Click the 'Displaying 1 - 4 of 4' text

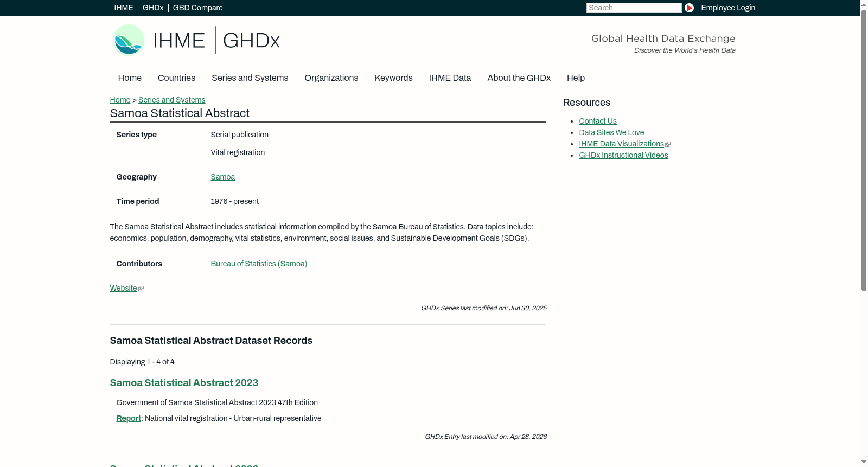(x=142, y=362)
